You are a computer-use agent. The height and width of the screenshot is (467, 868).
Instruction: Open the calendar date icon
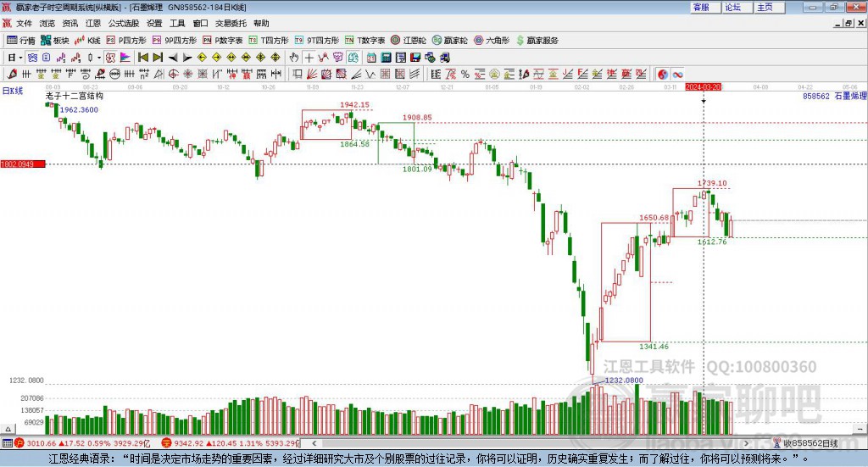coord(371,58)
